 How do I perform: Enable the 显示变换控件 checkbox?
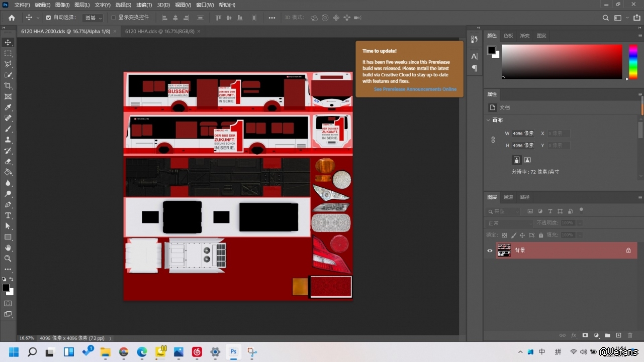(x=113, y=18)
